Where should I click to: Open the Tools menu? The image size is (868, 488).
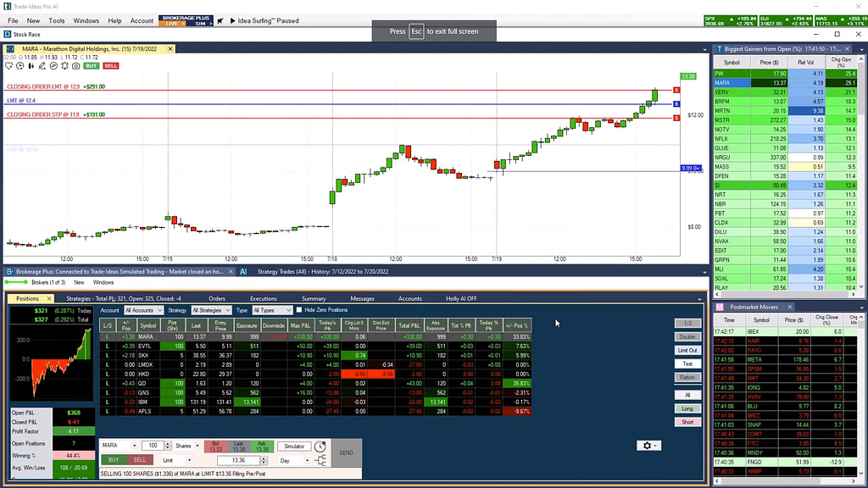coord(56,21)
